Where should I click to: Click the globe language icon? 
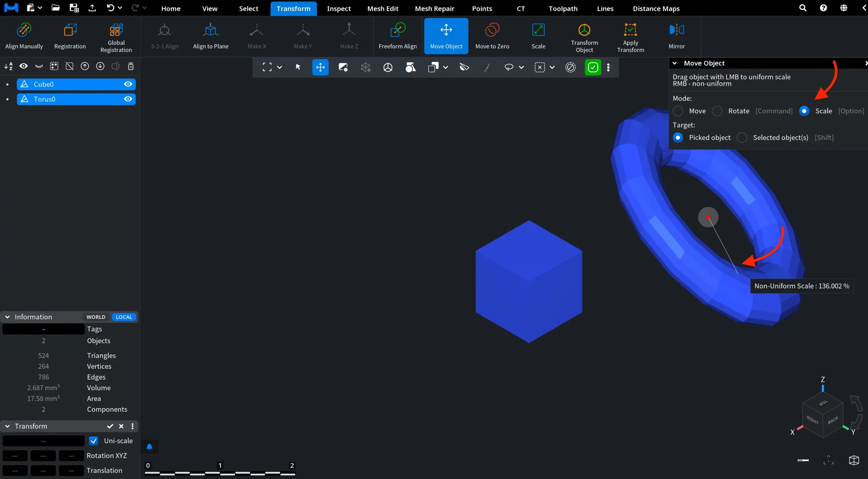(844, 8)
